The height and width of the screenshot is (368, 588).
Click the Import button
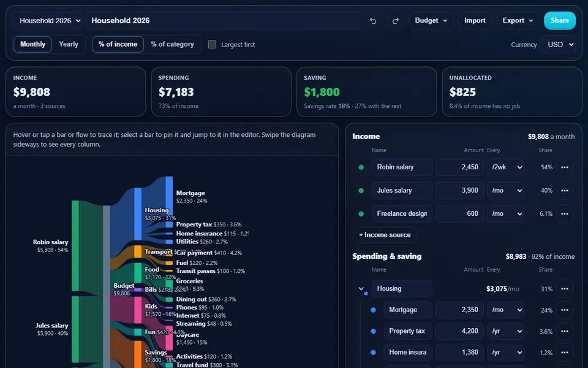pos(475,21)
